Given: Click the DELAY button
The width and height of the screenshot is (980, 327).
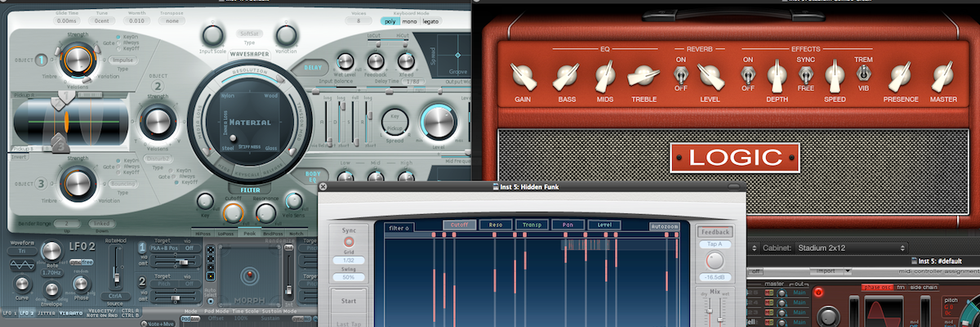Looking at the screenshot, I should (312, 68).
